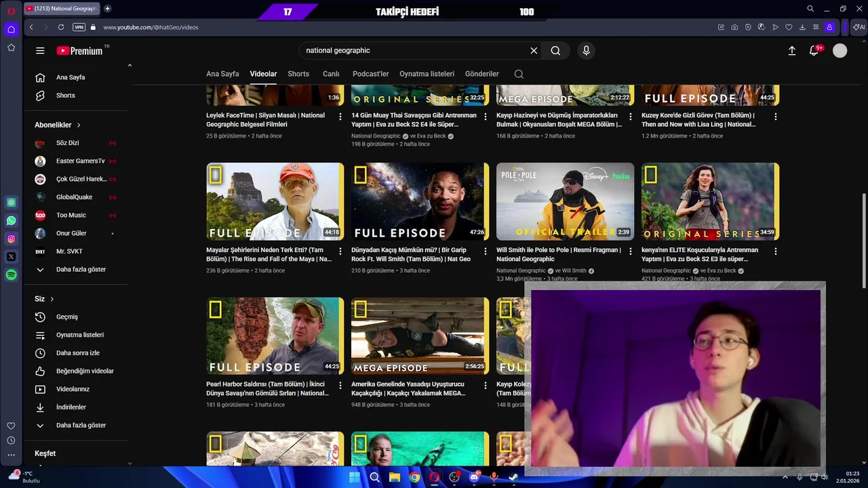Open the Opera menu logo icon

(11, 11)
